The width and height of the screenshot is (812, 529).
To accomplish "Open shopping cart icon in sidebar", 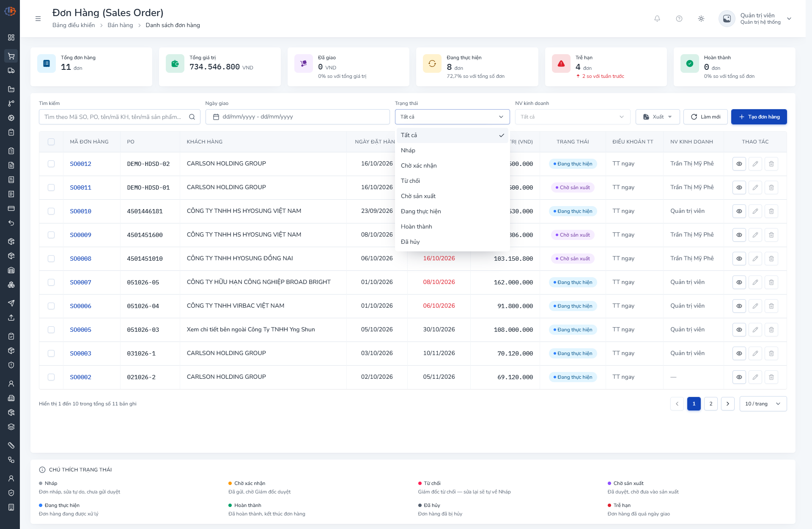I will [11, 56].
